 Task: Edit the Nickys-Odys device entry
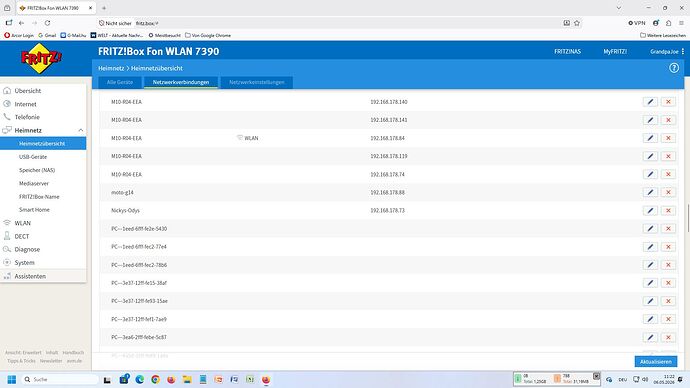[x=650, y=210]
